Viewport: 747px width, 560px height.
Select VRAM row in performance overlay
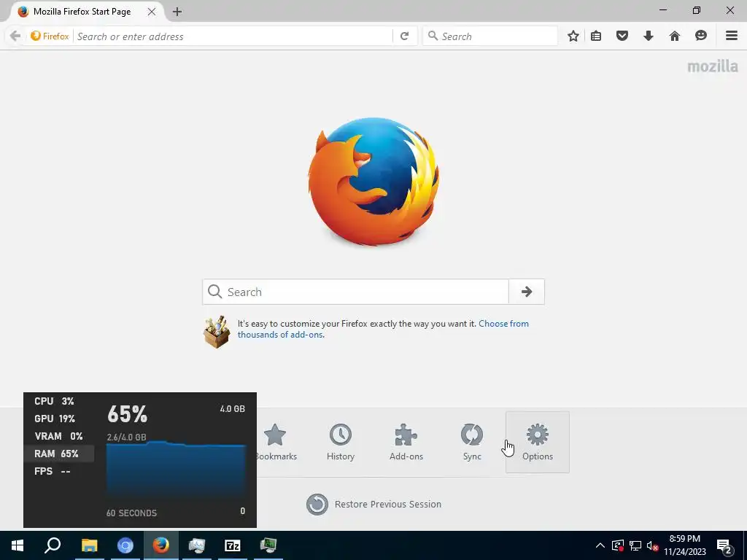pyautogui.click(x=58, y=436)
